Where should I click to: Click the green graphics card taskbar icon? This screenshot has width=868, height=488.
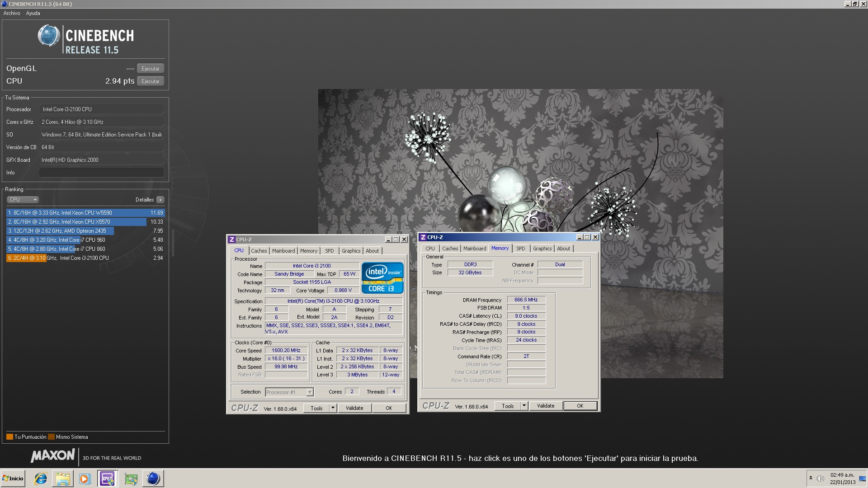pos(131,479)
